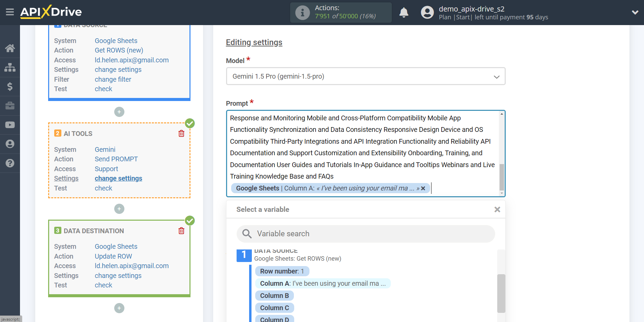This screenshot has height=322, width=644.
Task: Close the Select a variable panel
Action: [497, 209]
